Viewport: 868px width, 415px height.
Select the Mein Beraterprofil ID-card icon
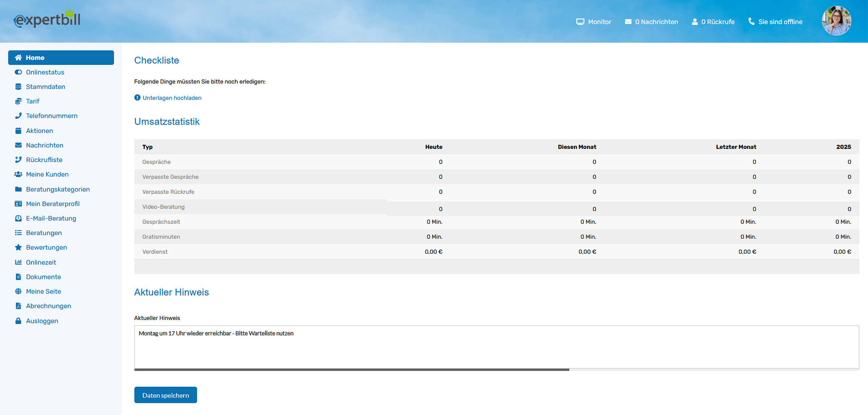point(19,204)
